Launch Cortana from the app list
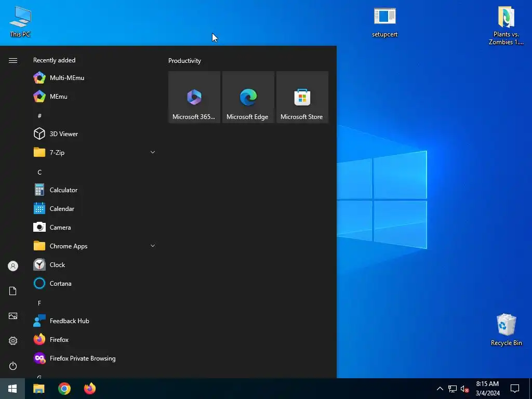This screenshot has height=399, width=532. coord(95,283)
